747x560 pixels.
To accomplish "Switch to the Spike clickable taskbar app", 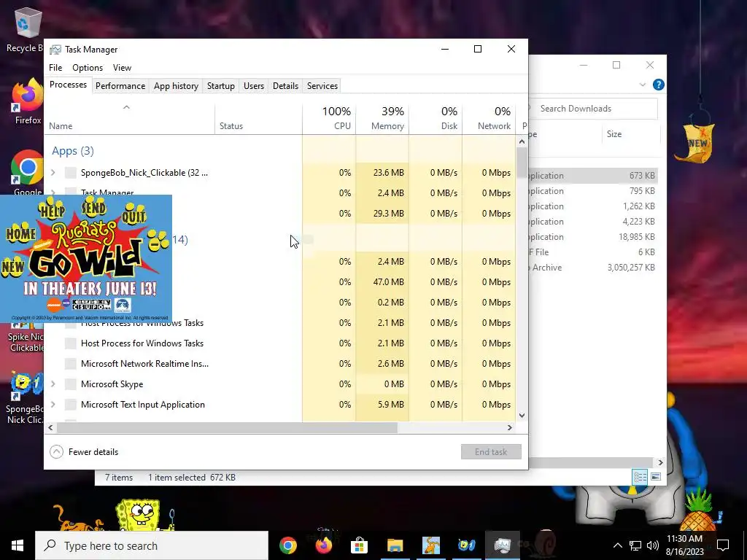I will tap(431, 545).
